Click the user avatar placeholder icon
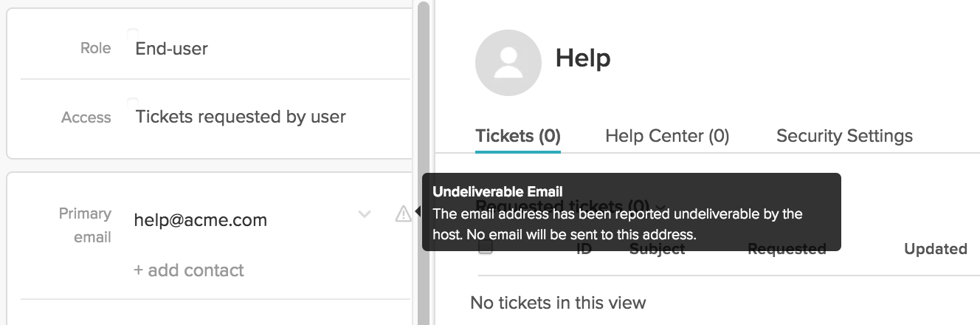Viewport: 980px width, 325px height. (508, 62)
